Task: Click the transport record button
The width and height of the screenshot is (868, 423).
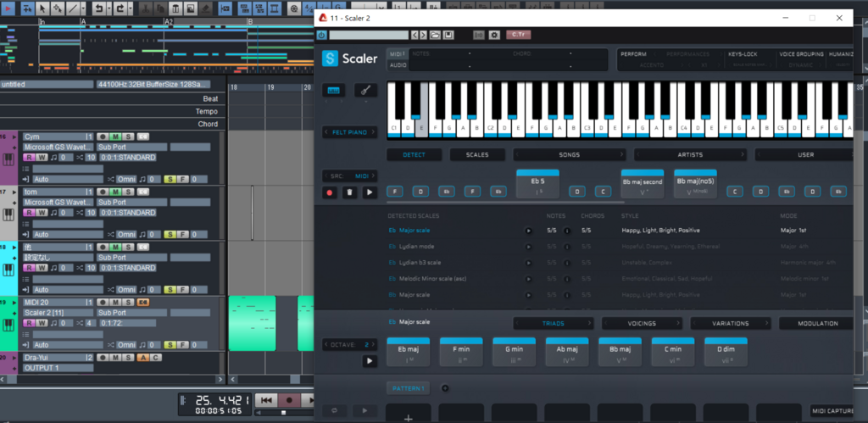Action: coord(289,400)
